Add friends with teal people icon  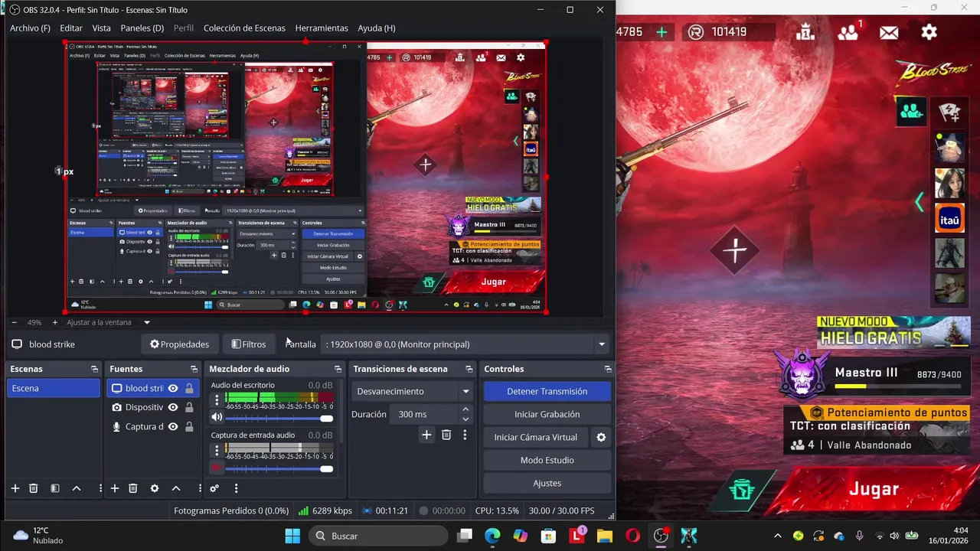912,112
